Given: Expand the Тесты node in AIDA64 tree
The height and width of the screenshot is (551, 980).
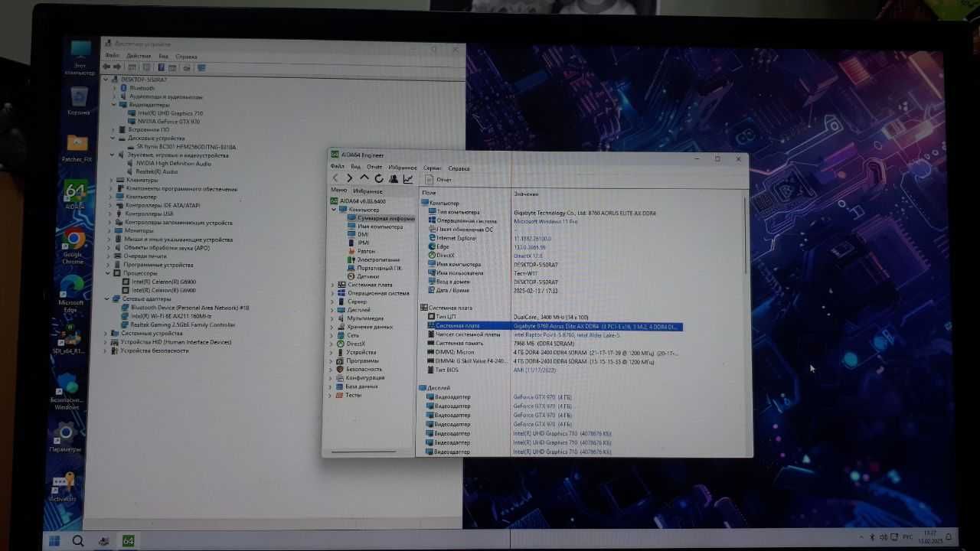Looking at the screenshot, I should [332, 396].
